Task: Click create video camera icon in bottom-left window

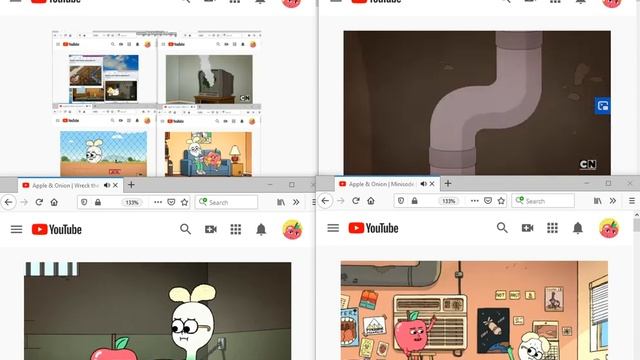Action: [211, 229]
